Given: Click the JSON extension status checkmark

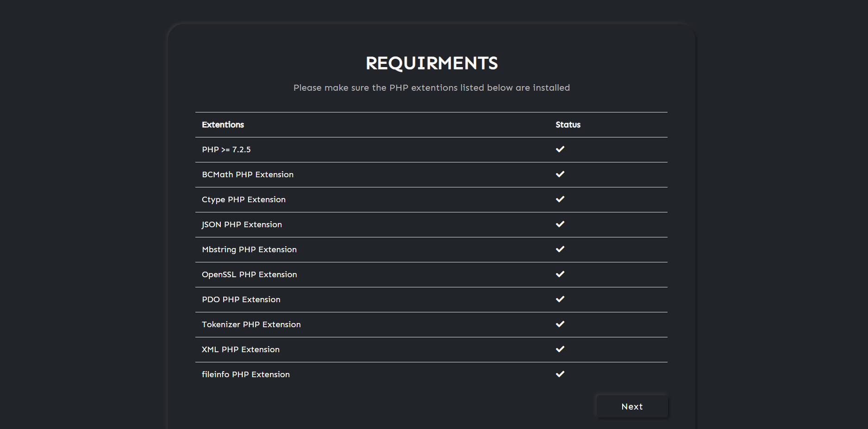Looking at the screenshot, I should [560, 224].
